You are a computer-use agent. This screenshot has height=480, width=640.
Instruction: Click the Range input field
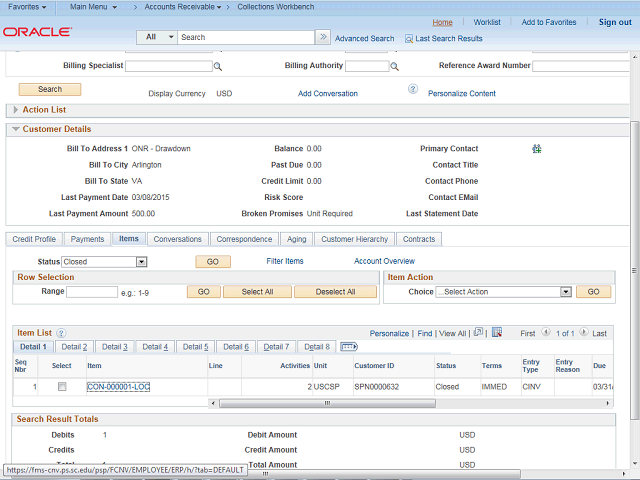click(x=92, y=292)
